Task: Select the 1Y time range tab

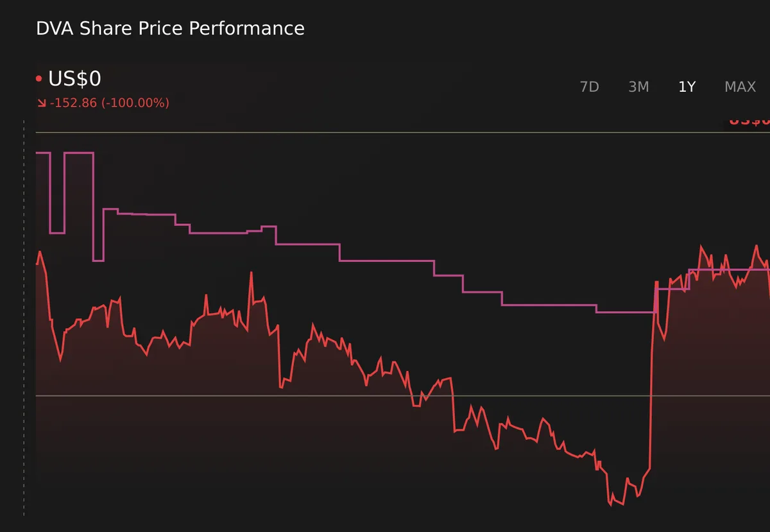Action: 687,87
